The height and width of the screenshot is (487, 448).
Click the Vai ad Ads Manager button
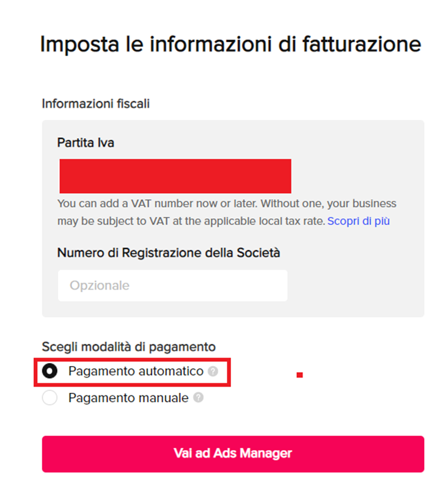pyautogui.click(x=233, y=454)
